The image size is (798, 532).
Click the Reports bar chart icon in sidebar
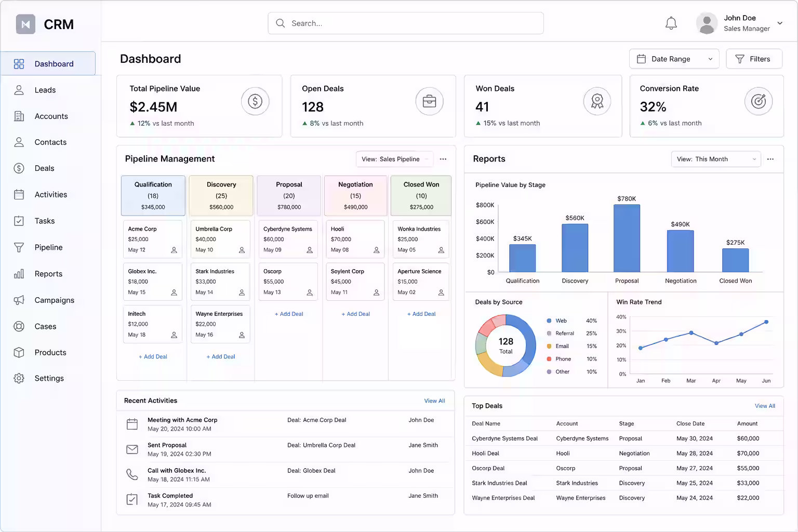click(19, 274)
